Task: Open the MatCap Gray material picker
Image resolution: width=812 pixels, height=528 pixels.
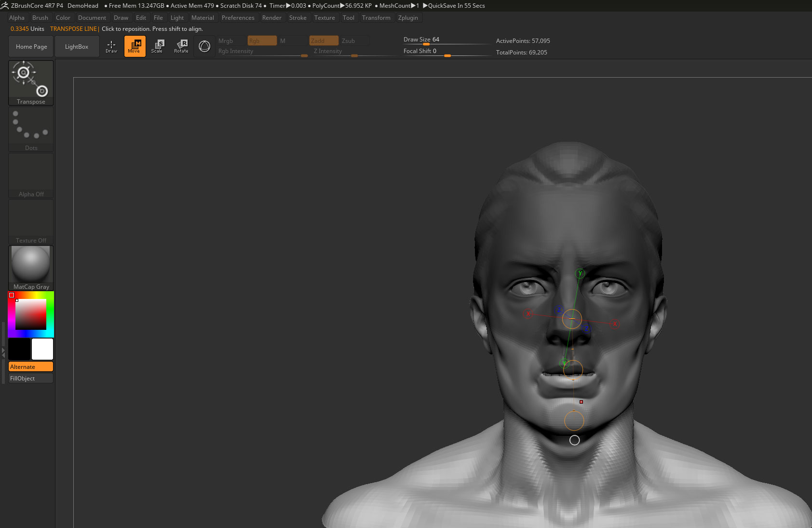Action: 31,268
